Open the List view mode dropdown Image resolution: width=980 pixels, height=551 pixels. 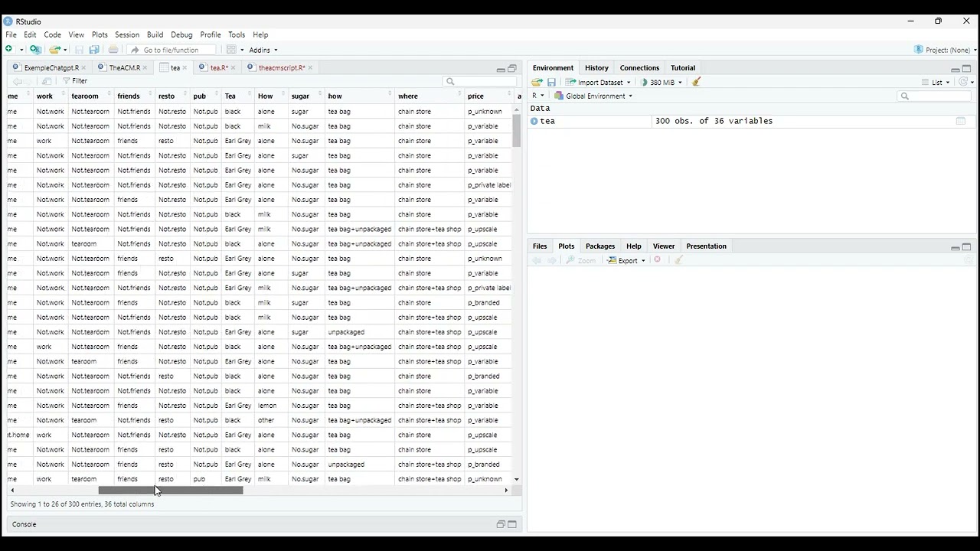pyautogui.click(x=935, y=82)
